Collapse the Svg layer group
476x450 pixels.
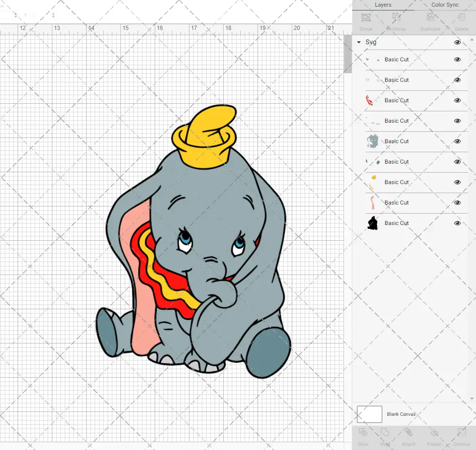359,42
